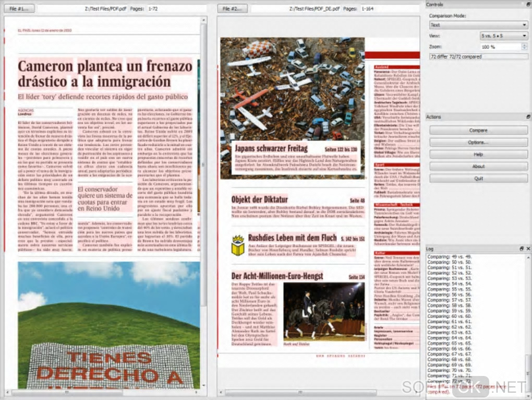Viewport: 532px width, 400px height.
Task: Select log row 'Comparing: 64 vs. 64.'
Action: coord(449,338)
